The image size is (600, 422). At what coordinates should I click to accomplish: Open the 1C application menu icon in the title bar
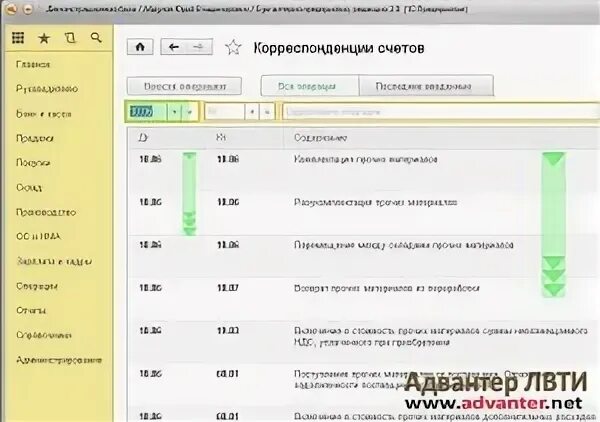11,9
